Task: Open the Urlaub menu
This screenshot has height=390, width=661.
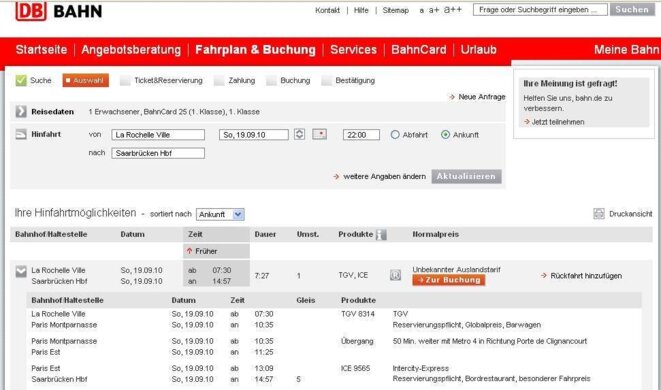Action: 478,50
